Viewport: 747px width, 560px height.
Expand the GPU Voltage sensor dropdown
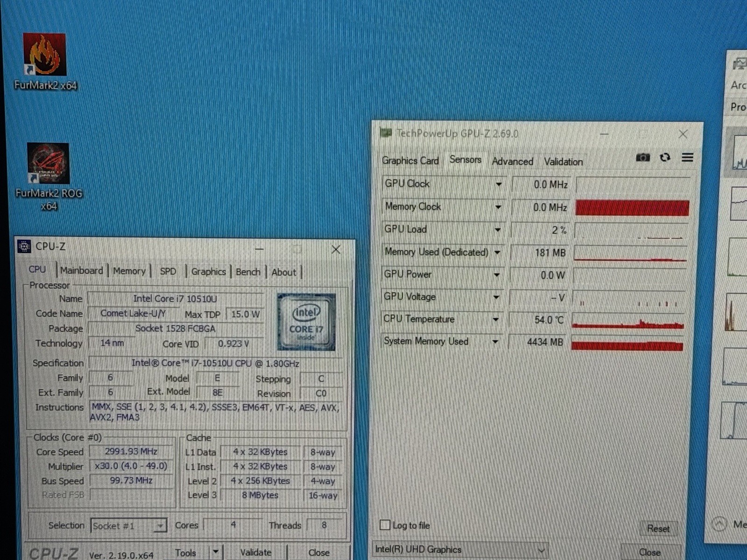(496, 297)
